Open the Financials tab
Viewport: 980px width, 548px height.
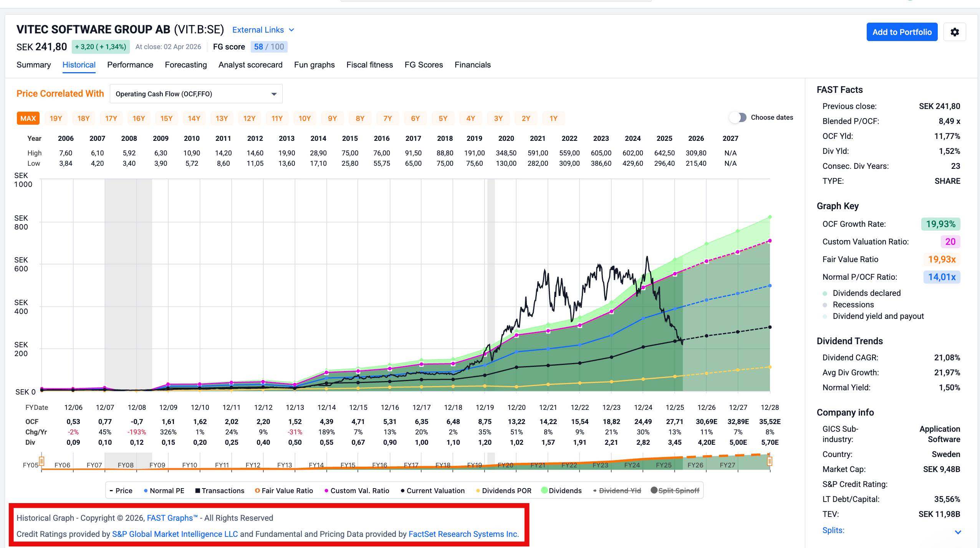(472, 65)
